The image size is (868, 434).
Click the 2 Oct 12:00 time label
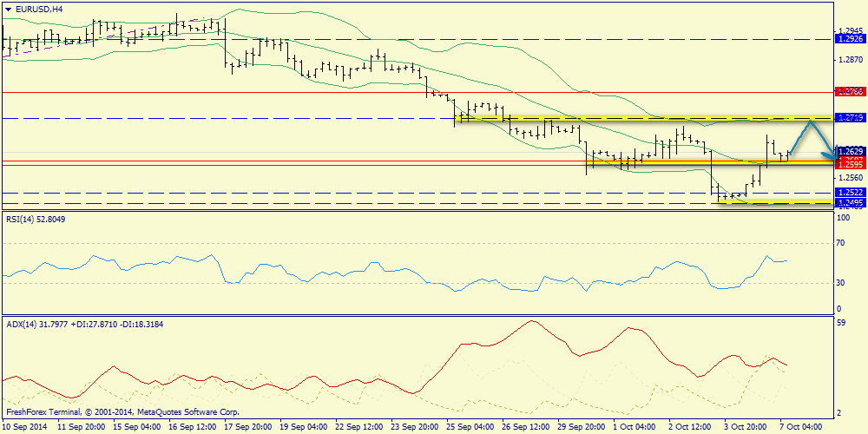coord(690,427)
